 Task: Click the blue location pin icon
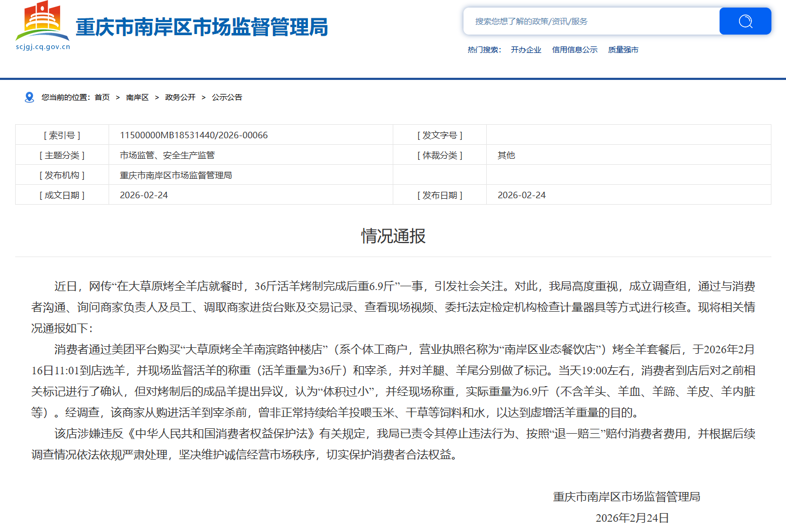29,97
